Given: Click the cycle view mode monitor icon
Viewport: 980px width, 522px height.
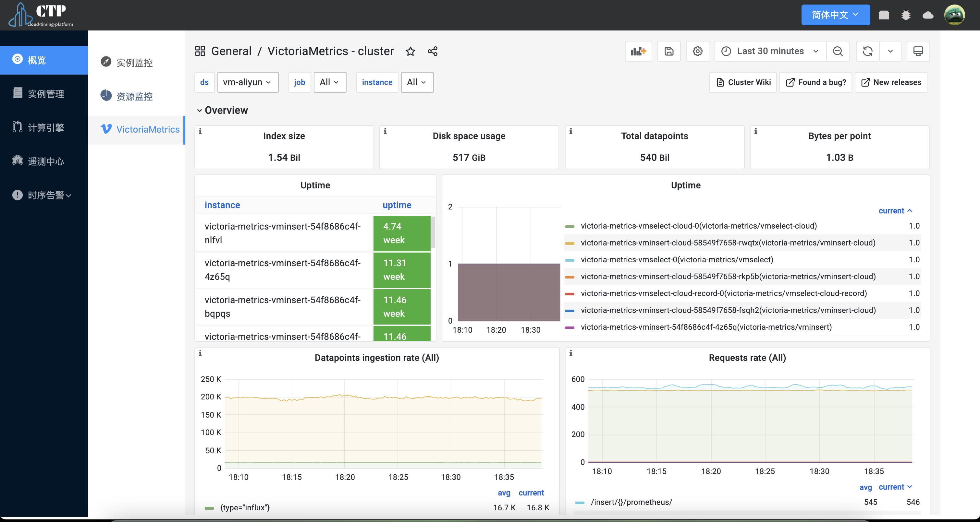Looking at the screenshot, I should (918, 51).
